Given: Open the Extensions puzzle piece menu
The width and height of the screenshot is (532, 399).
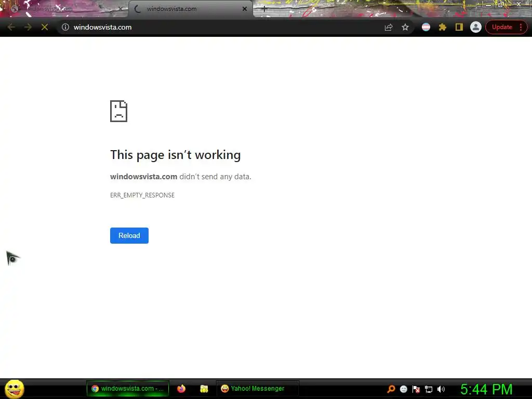Looking at the screenshot, I should [x=443, y=27].
